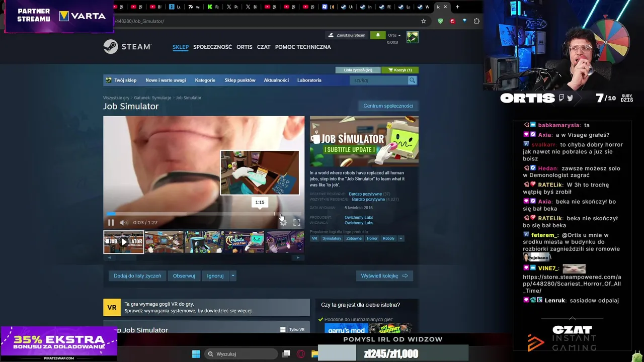Click the Symulatory tag
The image size is (644, 362).
pos(332,238)
